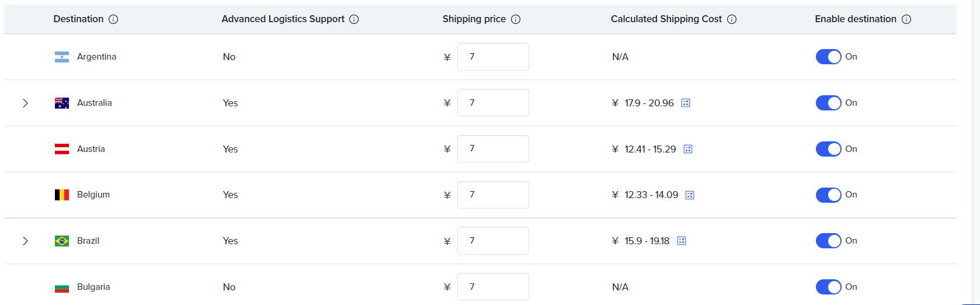Open calculator icon for Brazil shipping cost
Image resolution: width=980 pixels, height=305 pixels.
682,241
